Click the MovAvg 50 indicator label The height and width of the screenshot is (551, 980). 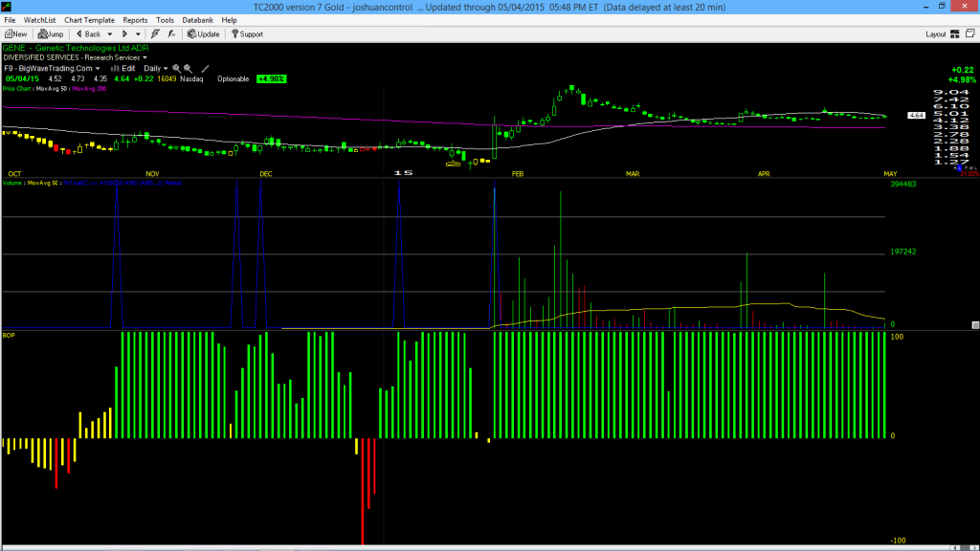coord(52,89)
